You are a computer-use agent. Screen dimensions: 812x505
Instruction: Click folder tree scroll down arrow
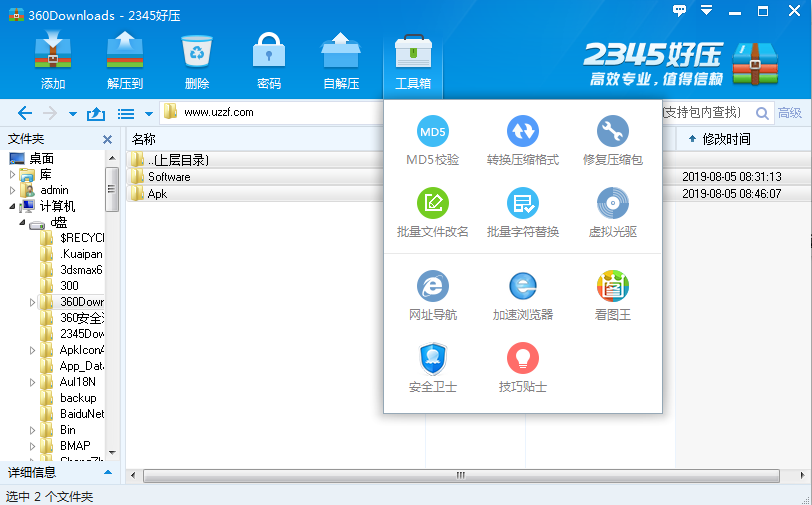pos(112,453)
